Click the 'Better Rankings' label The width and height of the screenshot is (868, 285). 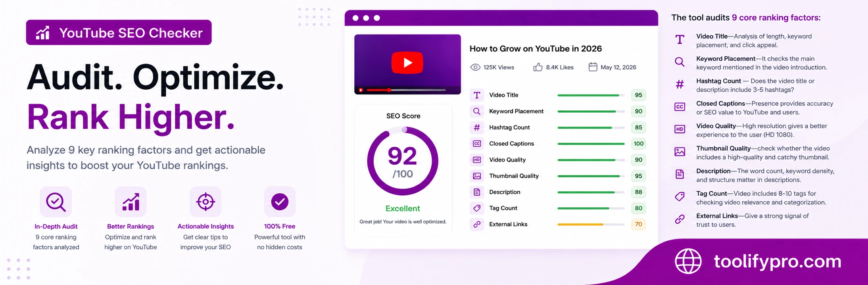point(131,226)
